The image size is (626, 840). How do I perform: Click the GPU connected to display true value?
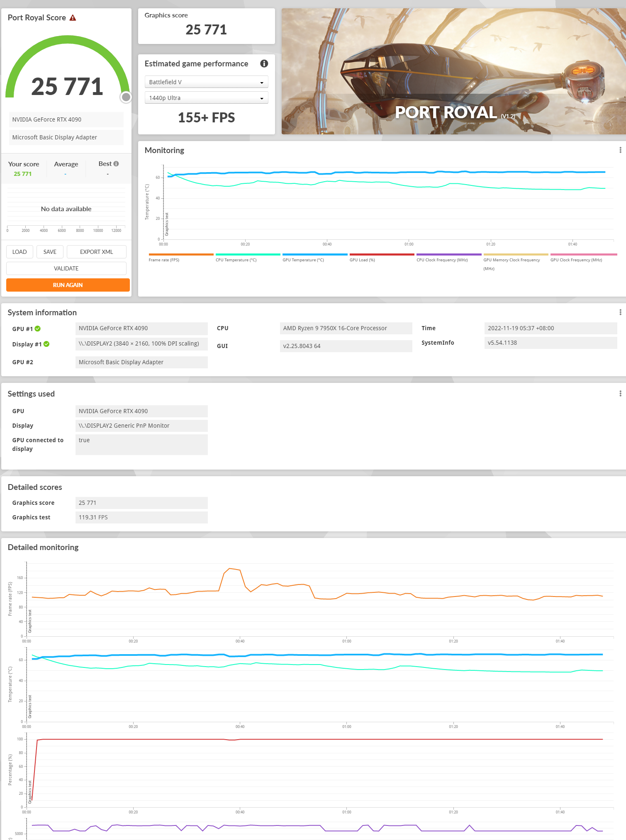[141, 445]
